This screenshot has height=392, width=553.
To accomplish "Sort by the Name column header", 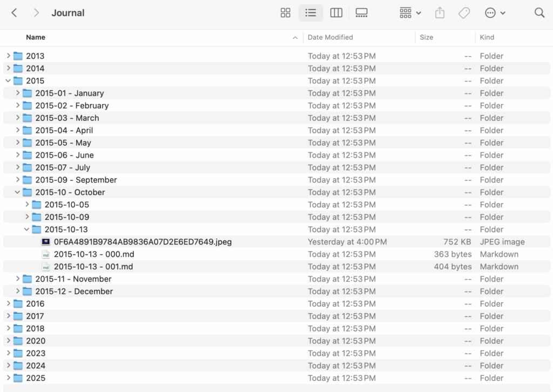I will click(x=36, y=37).
